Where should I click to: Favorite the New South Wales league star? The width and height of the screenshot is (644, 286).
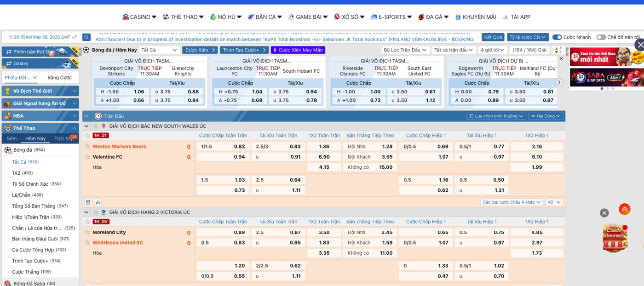(x=96, y=126)
